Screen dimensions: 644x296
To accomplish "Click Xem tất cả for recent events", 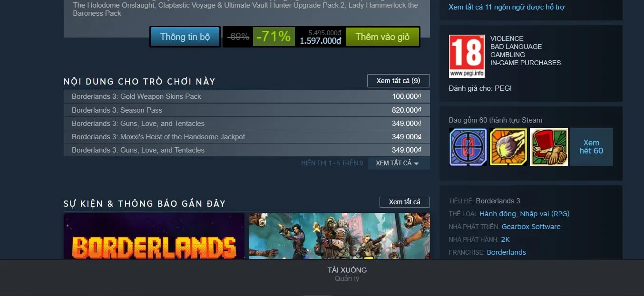I will coord(404,202).
